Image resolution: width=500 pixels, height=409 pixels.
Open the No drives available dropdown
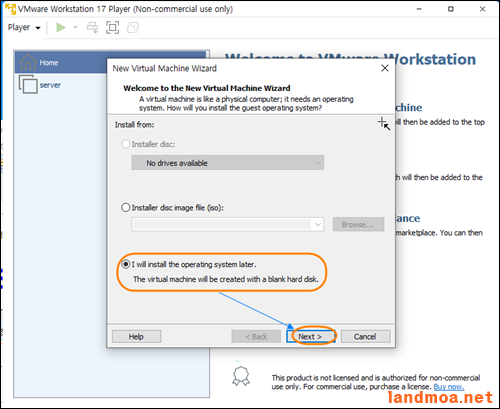pyautogui.click(x=228, y=163)
